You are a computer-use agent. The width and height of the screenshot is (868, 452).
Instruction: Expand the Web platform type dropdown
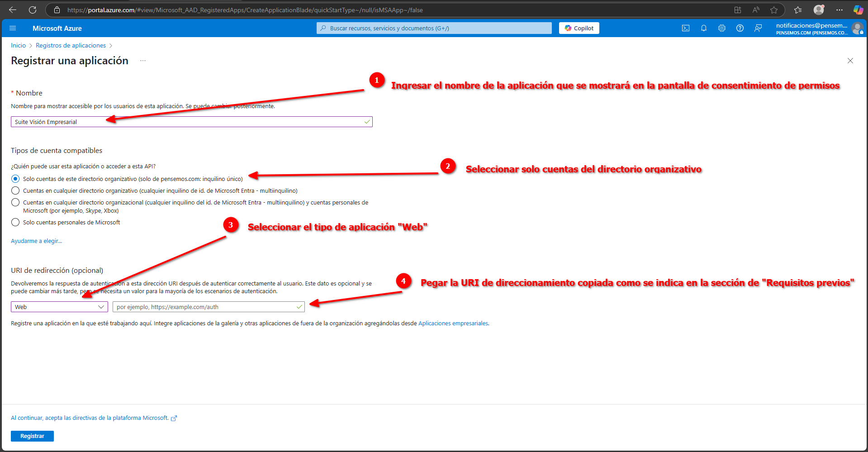pos(59,307)
